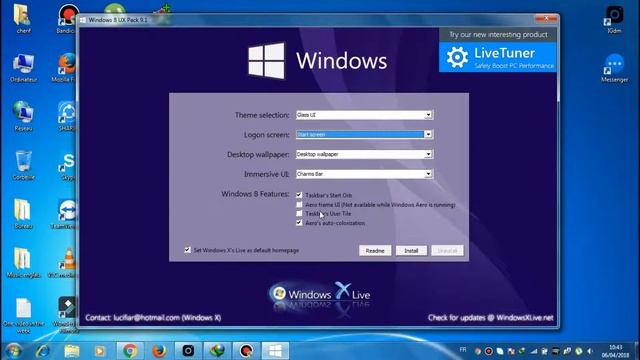Viewport: 640px width, 360px height.
Task: Open the SHAREit desktop shortcut
Action: [x=67, y=116]
